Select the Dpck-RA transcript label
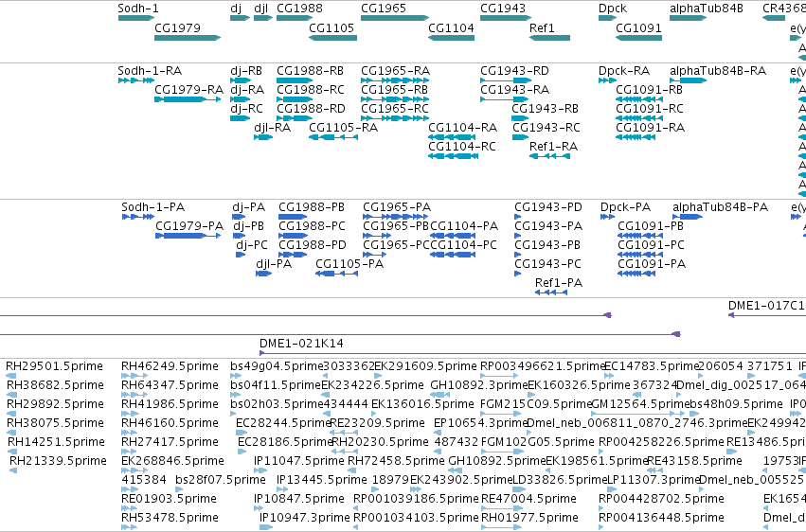The image size is (806, 532). [x=624, y=70]
